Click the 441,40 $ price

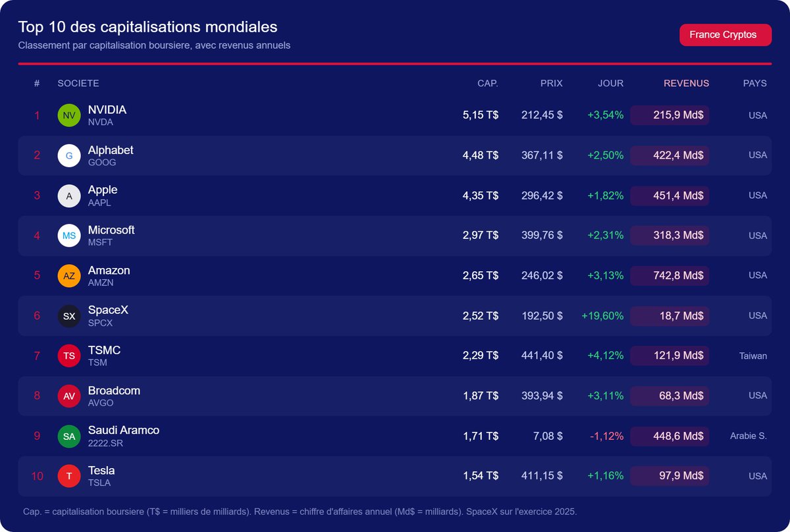point(542,356)
